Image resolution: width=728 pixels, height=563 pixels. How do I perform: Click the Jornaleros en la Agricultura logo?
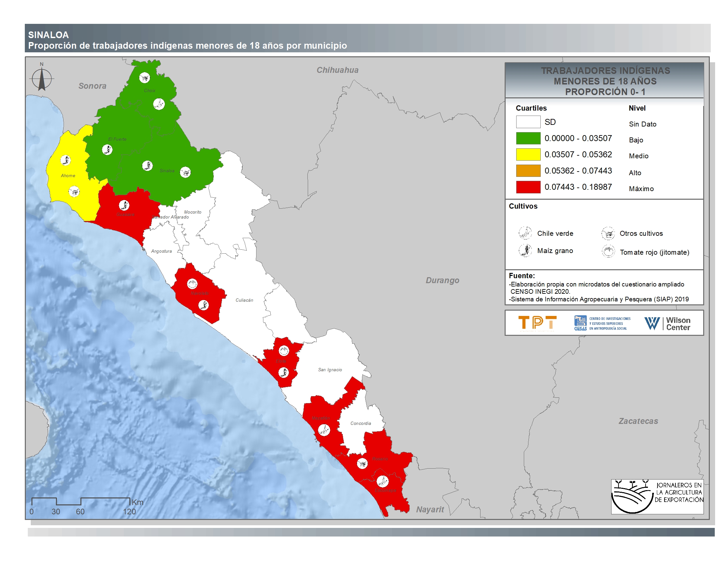657,496
